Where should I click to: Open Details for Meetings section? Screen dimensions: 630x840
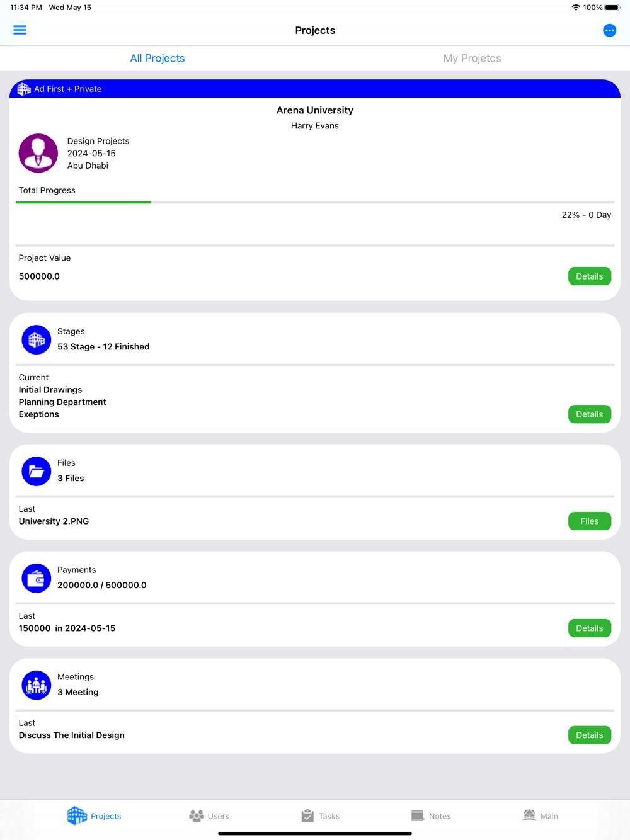point(589,735)
